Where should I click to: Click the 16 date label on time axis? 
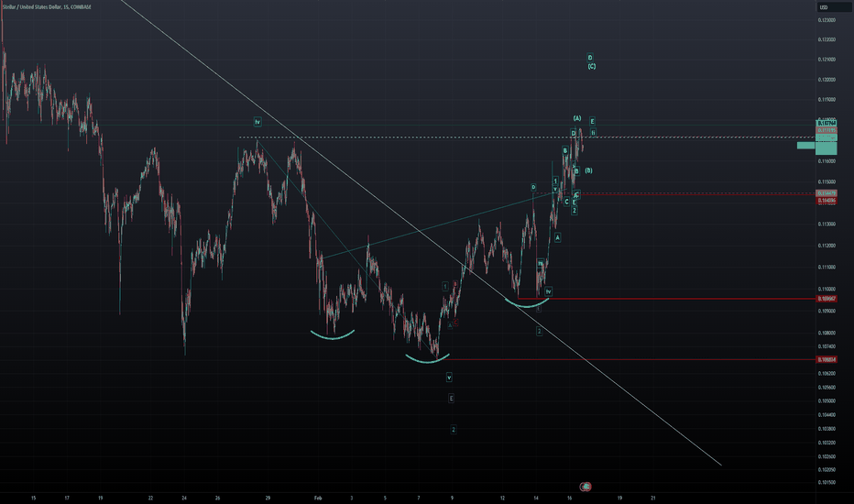coord(570,498)
